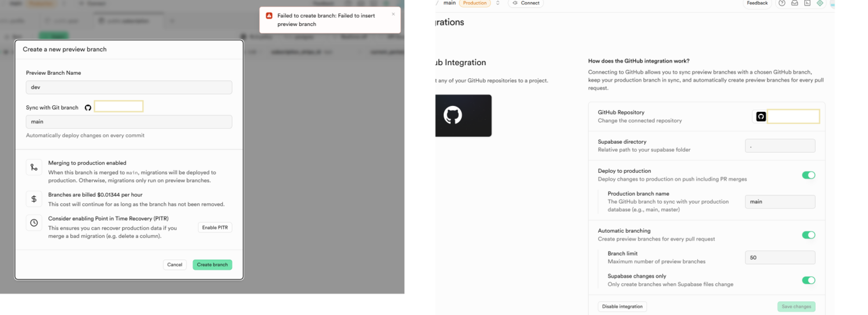Click 'Failed to create branch' error message text
868x315 pixels.
point(326,20)
